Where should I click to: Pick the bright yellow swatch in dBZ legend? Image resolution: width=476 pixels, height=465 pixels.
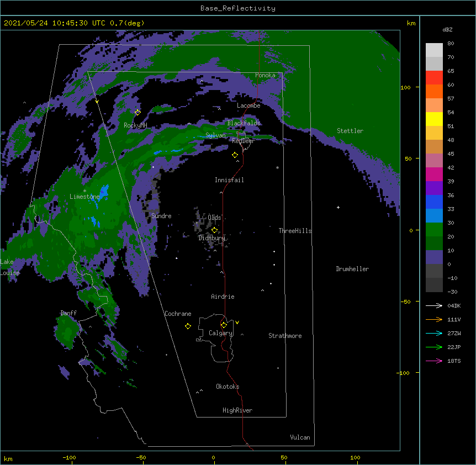tap(434, 119)
